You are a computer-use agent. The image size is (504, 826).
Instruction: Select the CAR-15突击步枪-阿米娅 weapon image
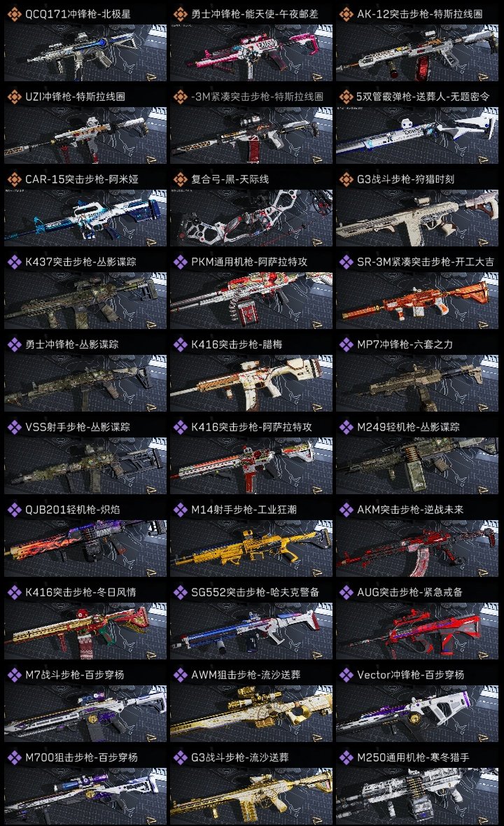tap(85, 218)
